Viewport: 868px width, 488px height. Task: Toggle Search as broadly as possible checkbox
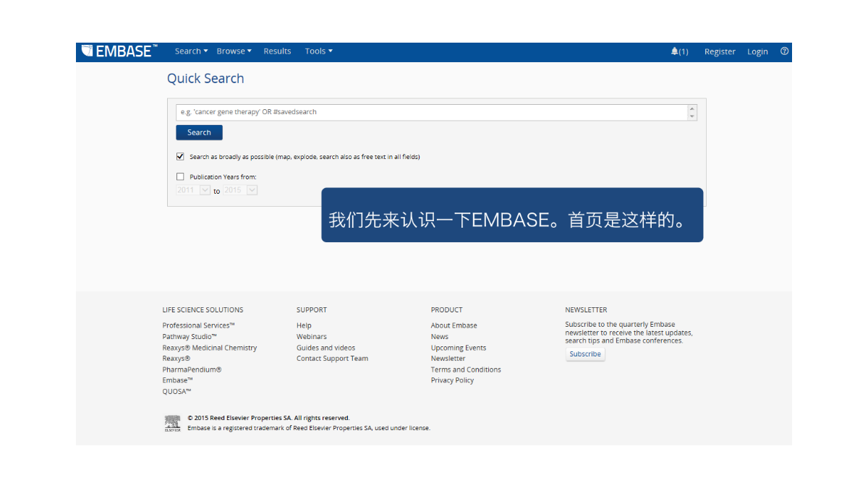point(180,156)
